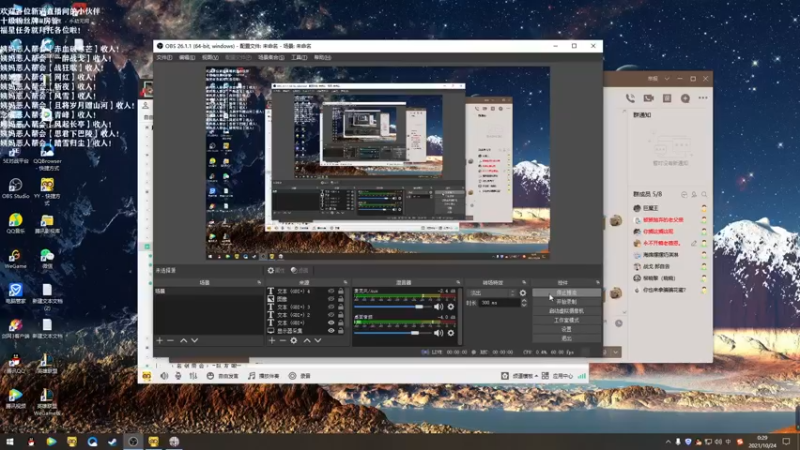Add a new scene with plus icon

pos(160,340)
